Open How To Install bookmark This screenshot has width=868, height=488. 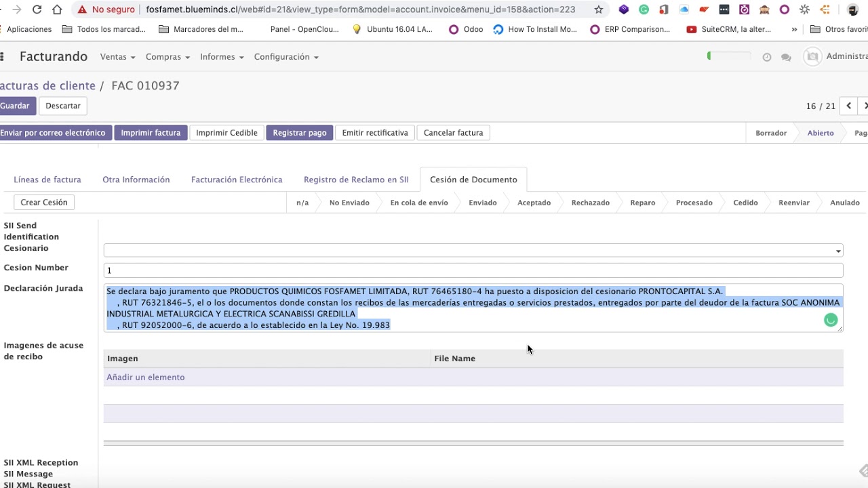point(535,29)
